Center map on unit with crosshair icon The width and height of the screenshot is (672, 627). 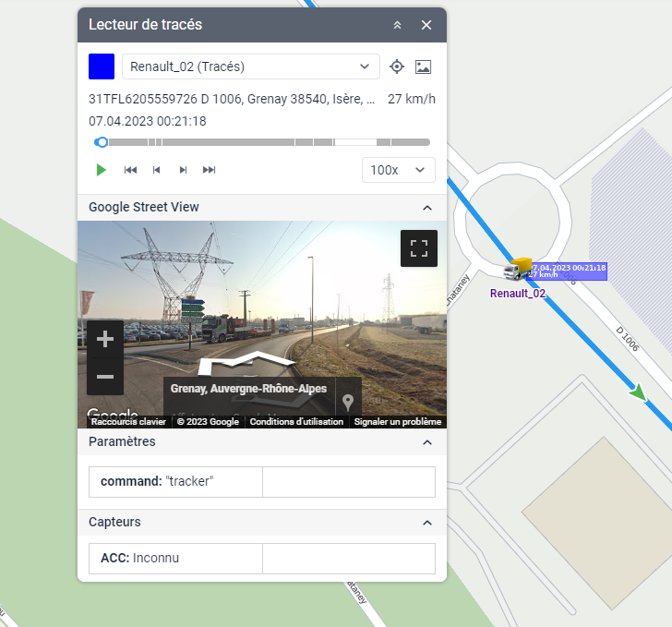397,66
